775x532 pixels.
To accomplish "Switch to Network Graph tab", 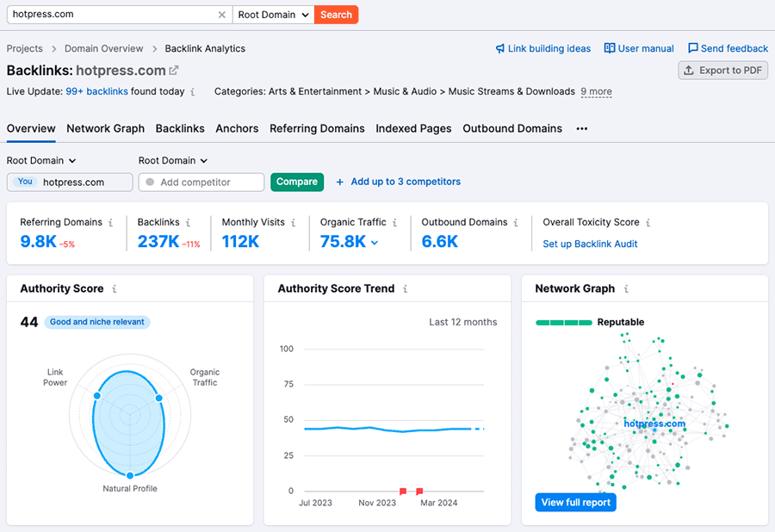I will pyautogui.click(x=105, y=129).
